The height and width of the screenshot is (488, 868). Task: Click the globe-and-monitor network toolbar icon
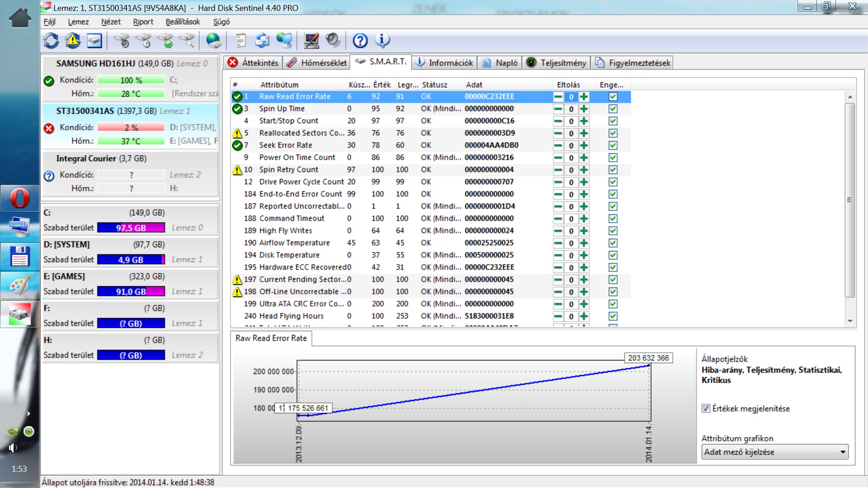(x=284, y=41)
